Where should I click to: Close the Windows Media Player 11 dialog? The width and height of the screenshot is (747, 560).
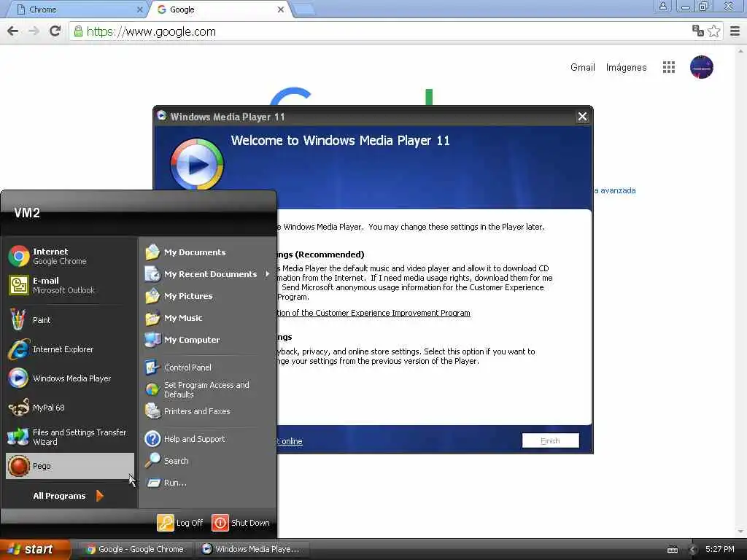tap(582, 117)
